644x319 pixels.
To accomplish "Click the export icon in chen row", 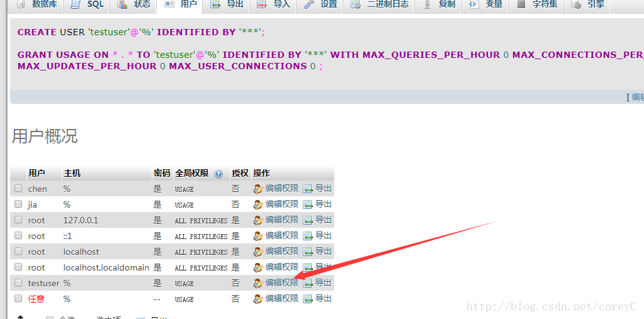I will point(308,189).
